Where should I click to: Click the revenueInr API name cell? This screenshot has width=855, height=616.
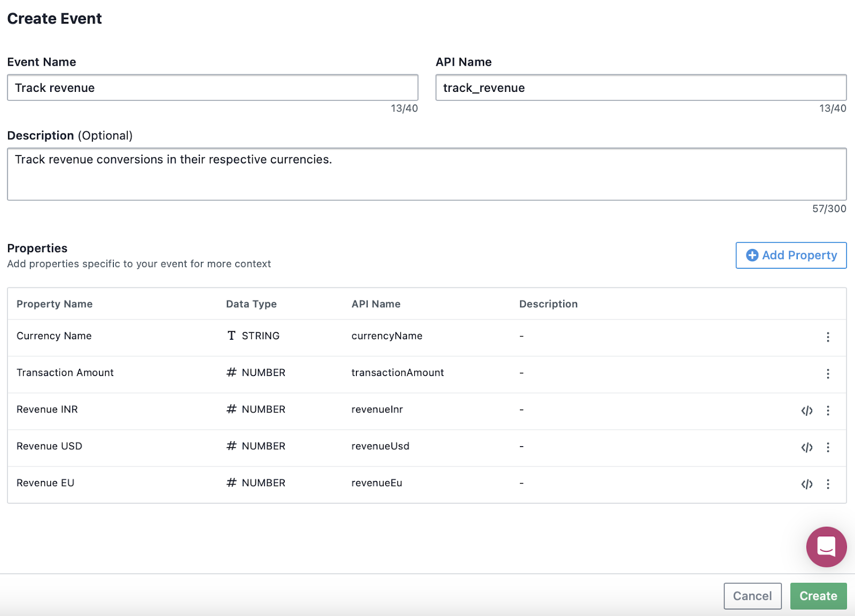coord(377,409)
